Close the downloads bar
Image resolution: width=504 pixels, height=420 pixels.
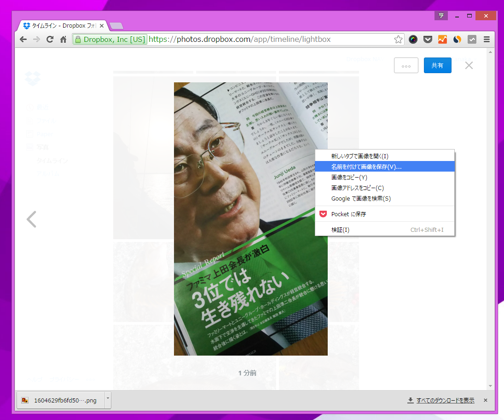pos(485,400)
